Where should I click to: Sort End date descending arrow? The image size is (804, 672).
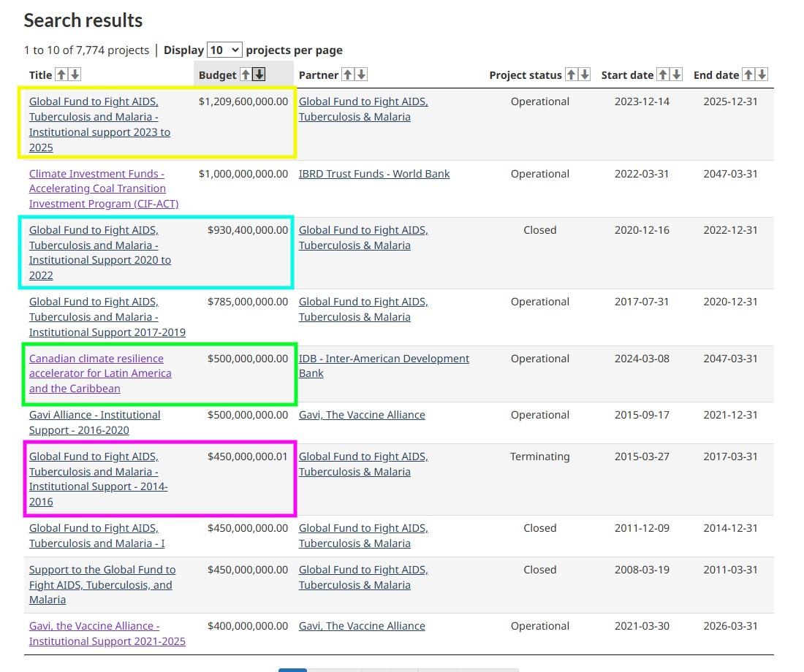tap(762, 75)
